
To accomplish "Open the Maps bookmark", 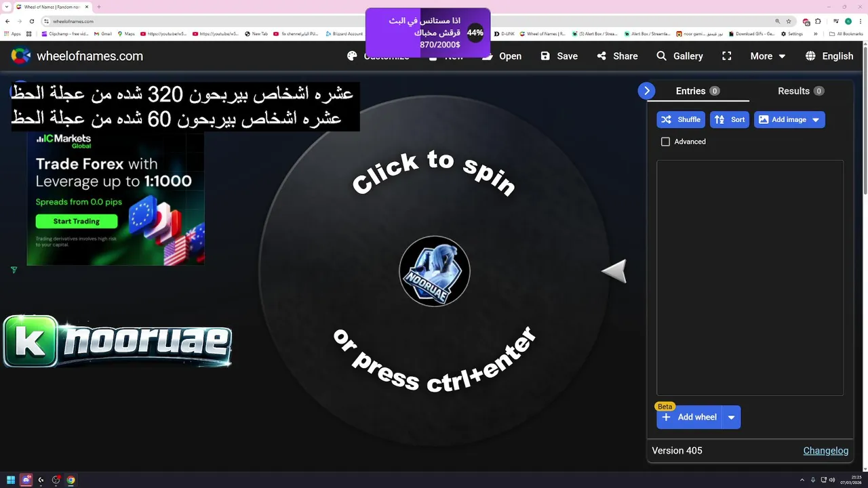I will click(x=126, y=33).
